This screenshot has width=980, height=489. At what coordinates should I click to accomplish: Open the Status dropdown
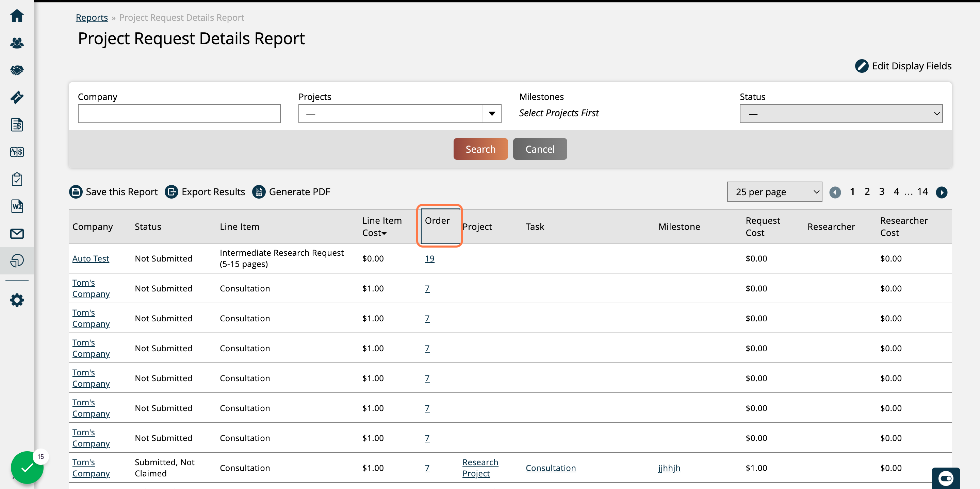click(x=840, y=113)
